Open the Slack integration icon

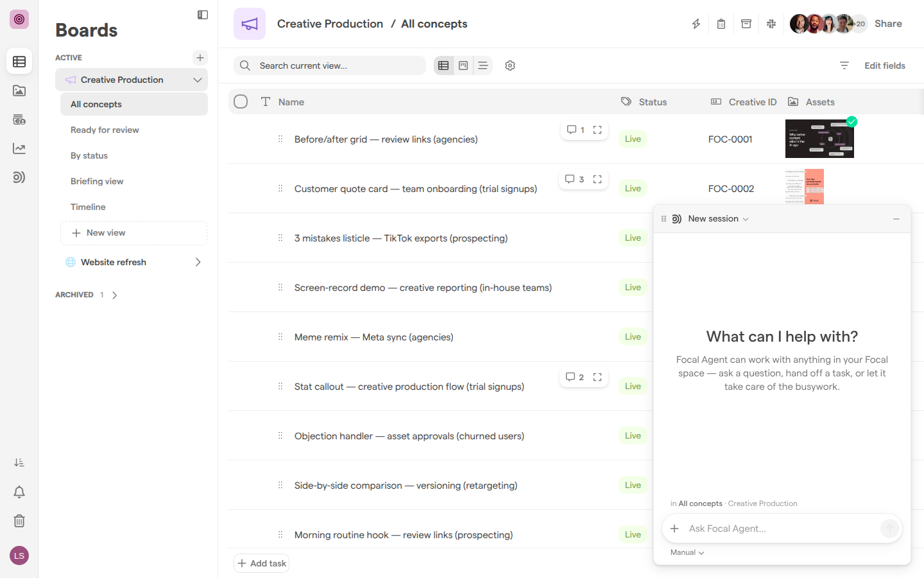[x=771, y=24]
